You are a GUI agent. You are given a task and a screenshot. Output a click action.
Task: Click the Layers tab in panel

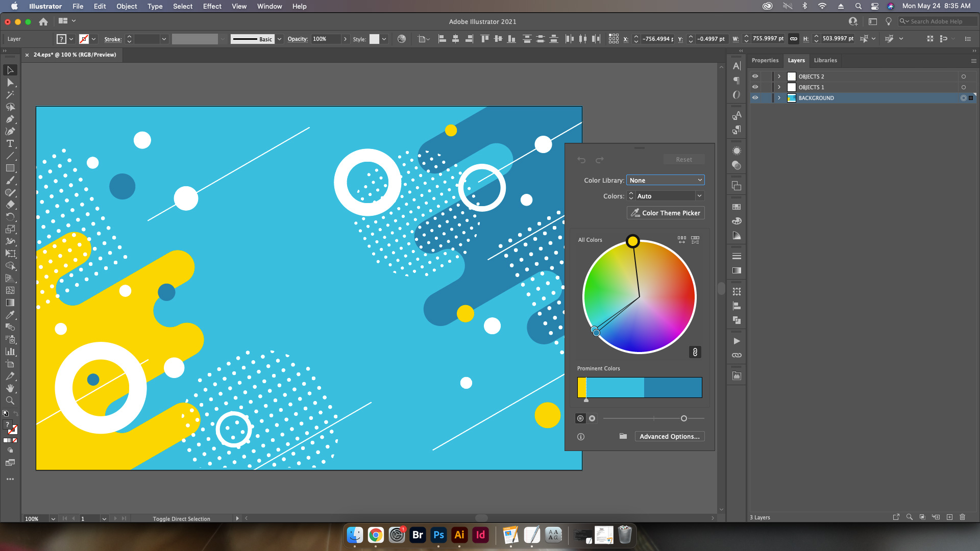[796, 60]
